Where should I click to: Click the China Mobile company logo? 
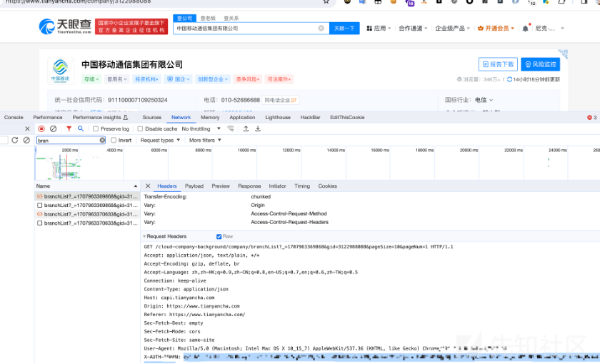[x=61, y=71]
